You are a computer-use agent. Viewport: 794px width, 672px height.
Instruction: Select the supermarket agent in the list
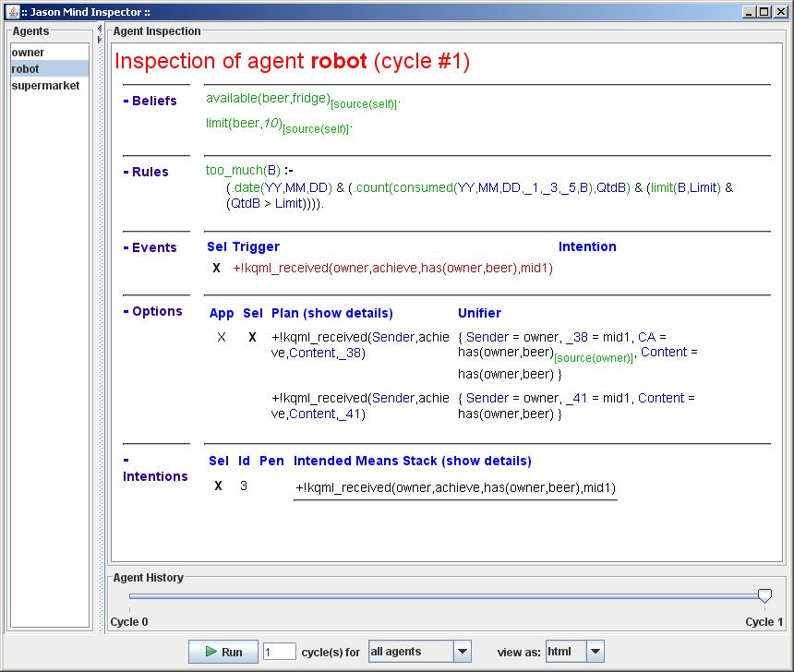click(x=50, y=86)
